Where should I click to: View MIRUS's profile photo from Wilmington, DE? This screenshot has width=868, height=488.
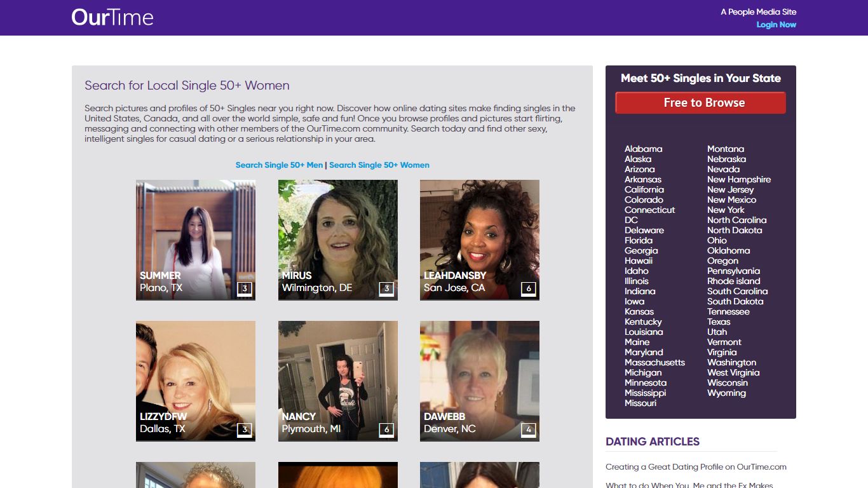coord(338,240)
